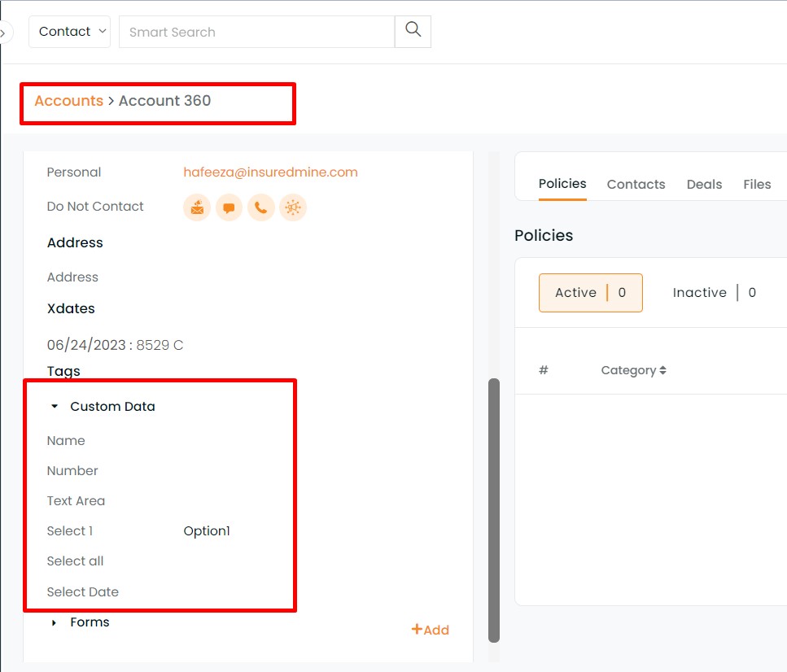
Task: Focus the Smart Search input field
Action: 257,32
